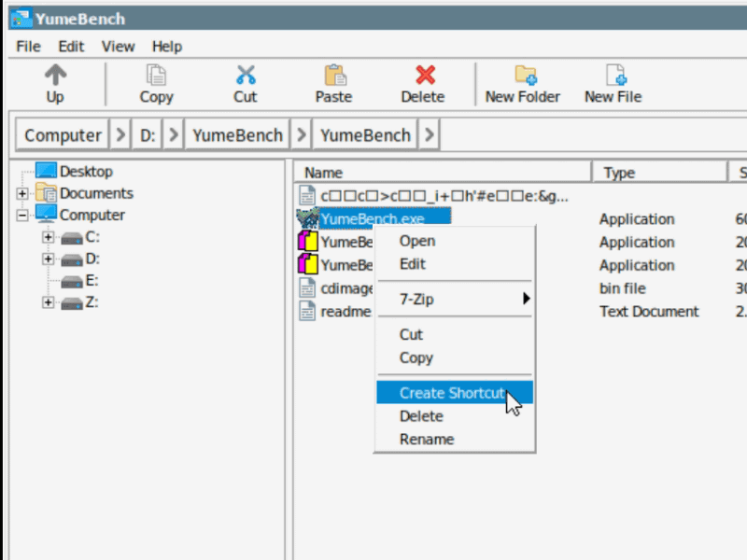Open the 7-Zip submenu arrow

click(526, 299)
